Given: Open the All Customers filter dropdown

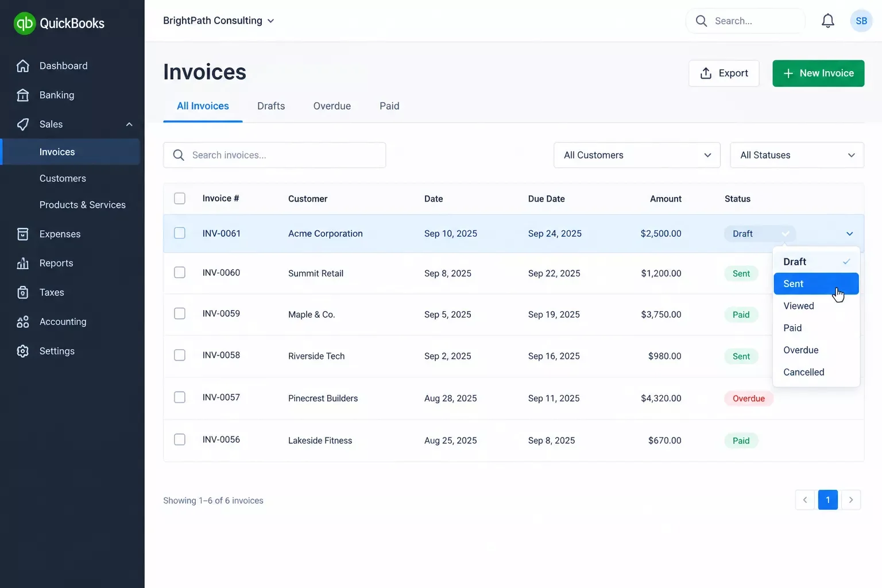Looking at the screenshot, I should click(x=637, y=155).
